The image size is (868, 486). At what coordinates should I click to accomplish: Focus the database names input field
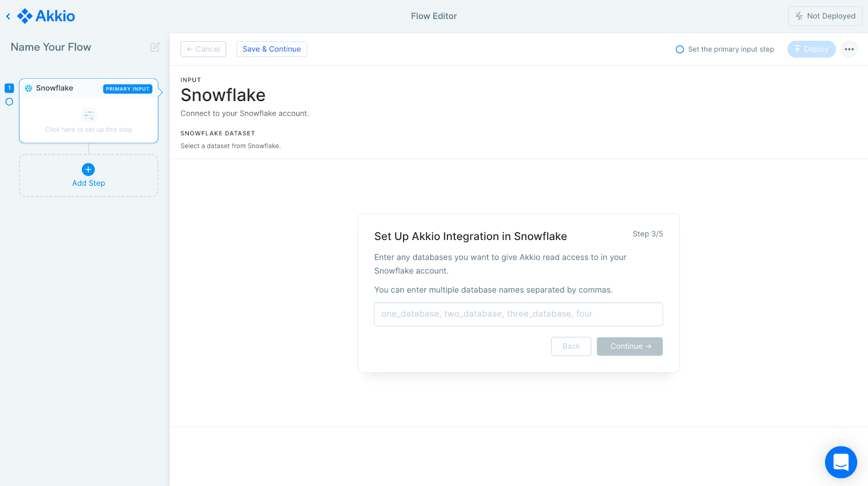point(519,314)
